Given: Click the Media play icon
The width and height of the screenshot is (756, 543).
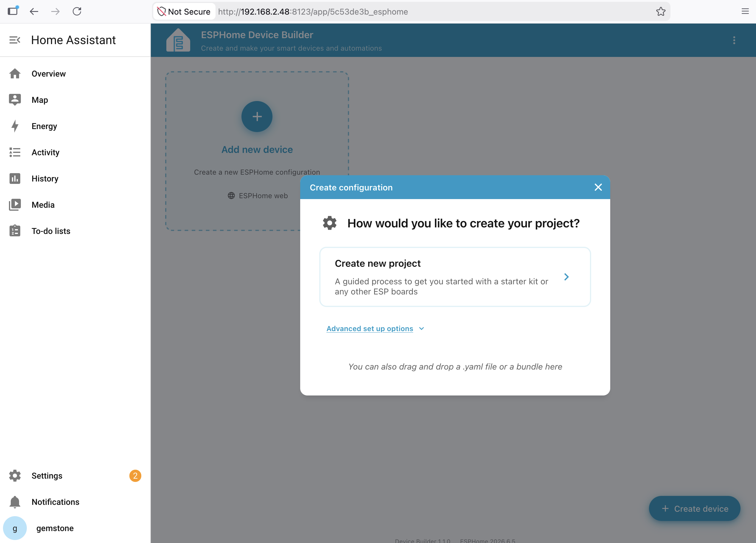Looking at the screenshot, I should (x=15, y=205).
